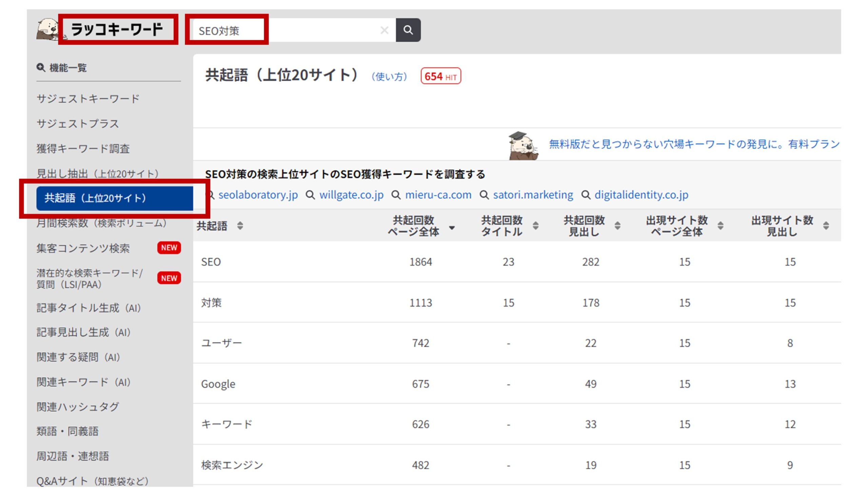
Task: Open サジェストキーワード menu item
Action: (88, 99)
